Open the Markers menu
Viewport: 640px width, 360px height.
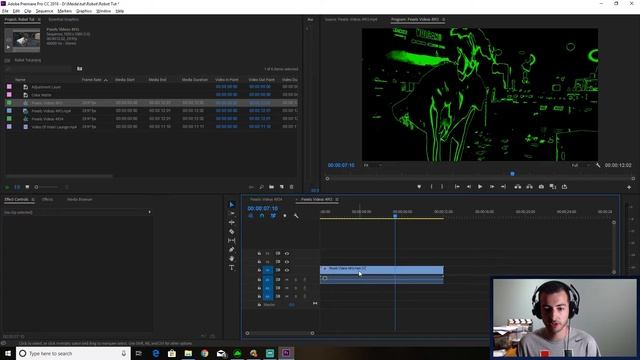pyautogui.click(x=64, y=11)
